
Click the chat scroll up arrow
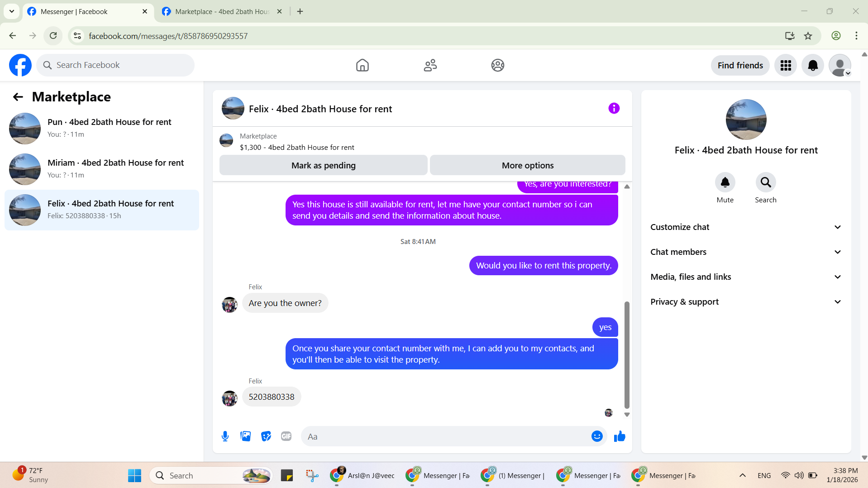[627, 187]
